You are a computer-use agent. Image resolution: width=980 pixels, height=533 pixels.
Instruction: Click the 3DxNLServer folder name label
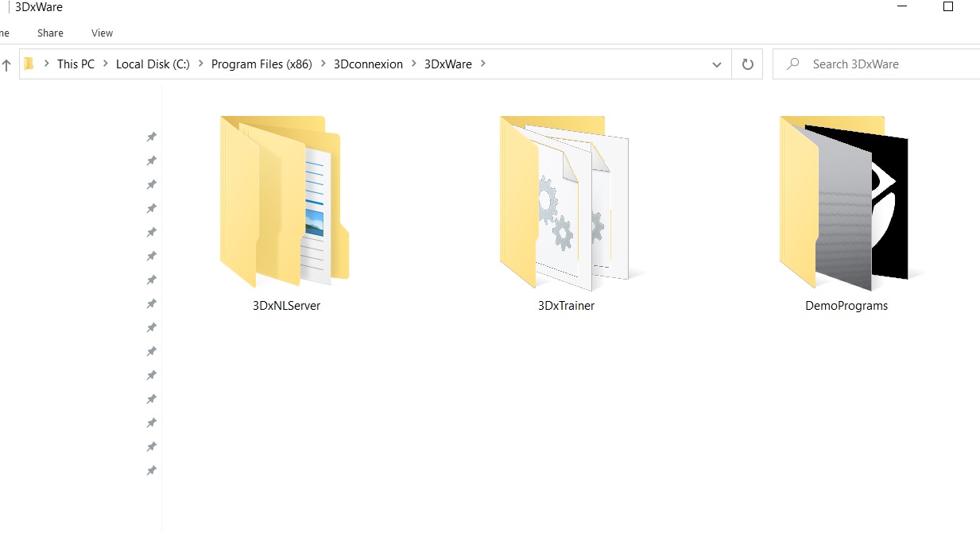pyautogui.click(x=286, y=306)
